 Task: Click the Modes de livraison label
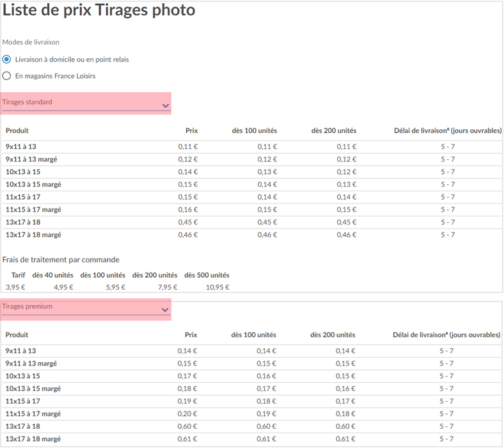tap(31, 42)
